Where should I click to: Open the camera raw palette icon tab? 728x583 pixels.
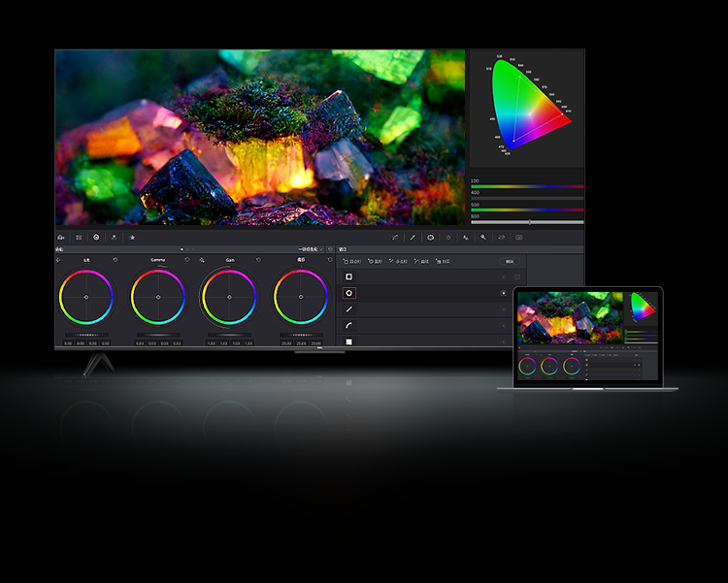tap(61, 237)
